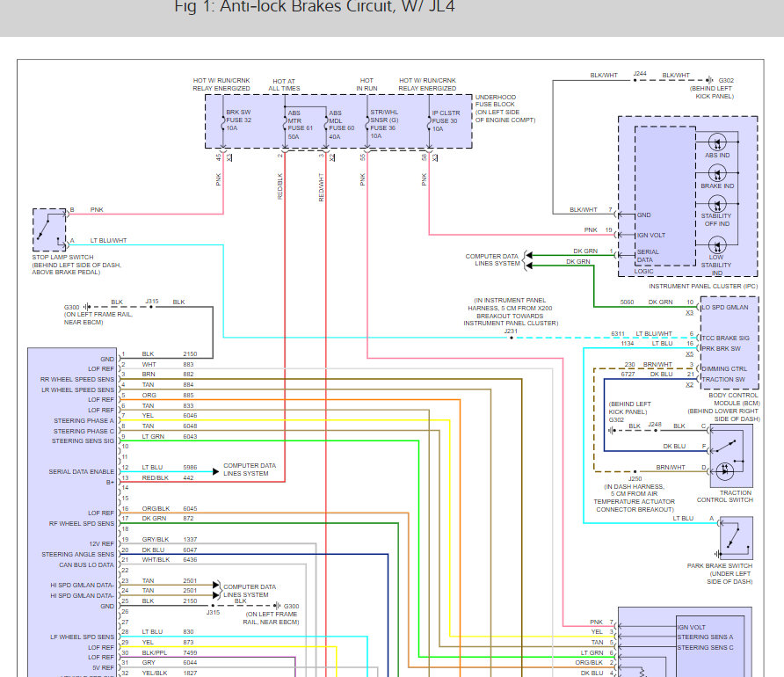Click the LF WHEEL SPD SENS pin label
Image resolution: width=784 pixels, height=677 pixels.
(82, 637)
